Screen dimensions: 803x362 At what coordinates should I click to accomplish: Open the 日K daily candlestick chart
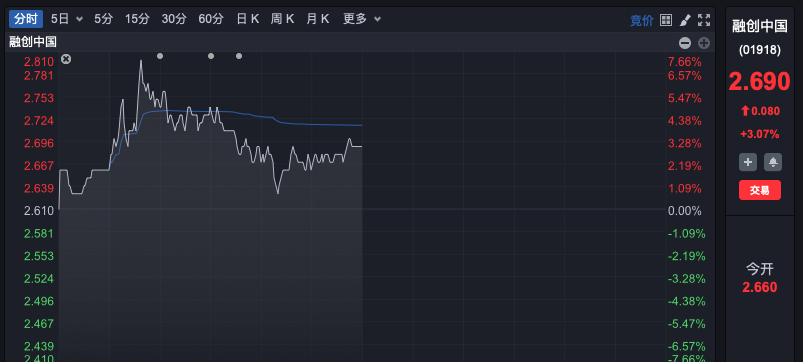click(x=247, y=19)
